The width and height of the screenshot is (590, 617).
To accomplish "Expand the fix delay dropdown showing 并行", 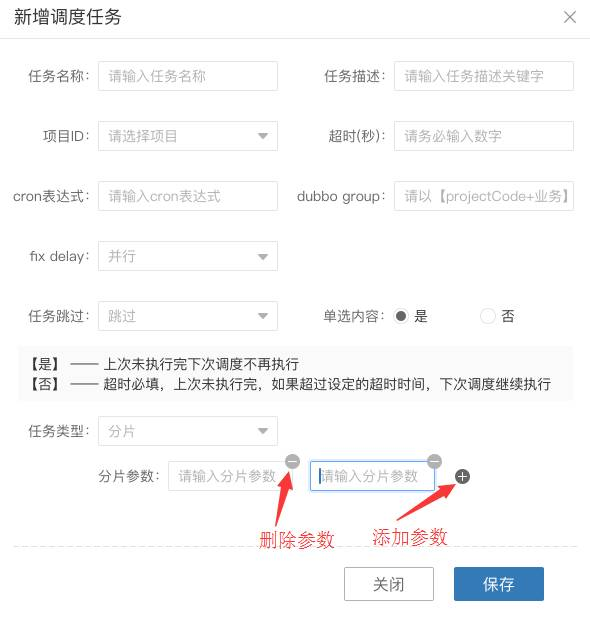I will 188,256.
